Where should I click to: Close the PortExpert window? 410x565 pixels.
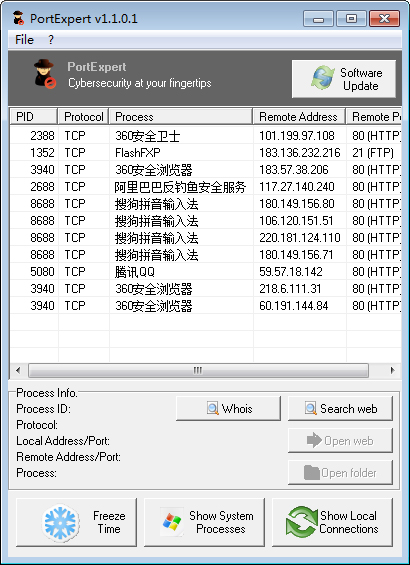click(x=384, y=18)
